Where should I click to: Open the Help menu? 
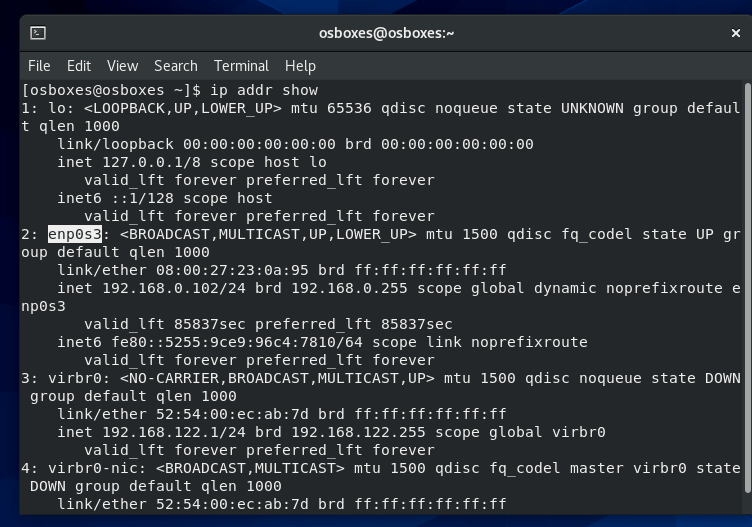pyautogui.click(x=300, y=66)
